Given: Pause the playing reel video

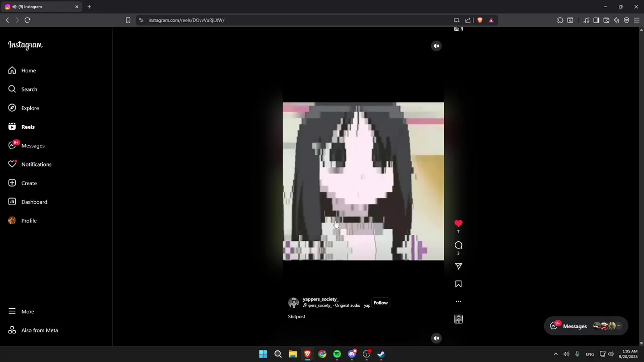Looking at the screenshot, I should pos(363,182).
